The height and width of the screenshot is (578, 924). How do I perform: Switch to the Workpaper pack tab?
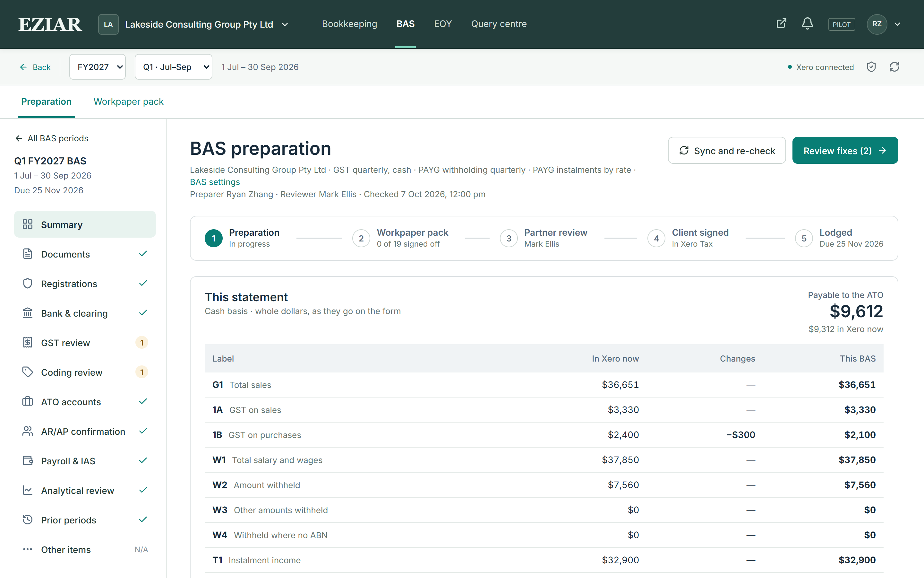tap(128, 101)
